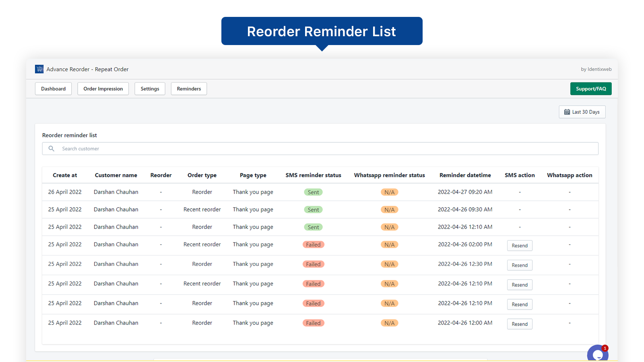Open the Settings tab
This screenshot has width=644, height=362.
click(x=150, y=89)
